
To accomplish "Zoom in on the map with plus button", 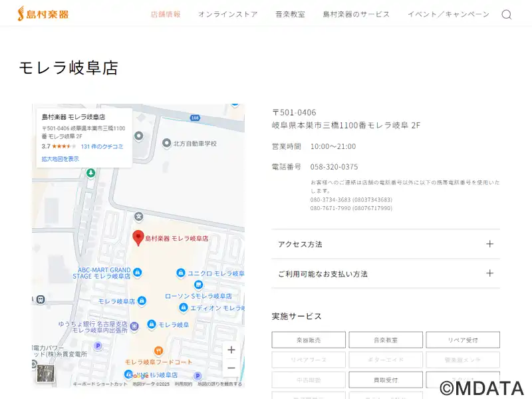I will click(231, 350).
